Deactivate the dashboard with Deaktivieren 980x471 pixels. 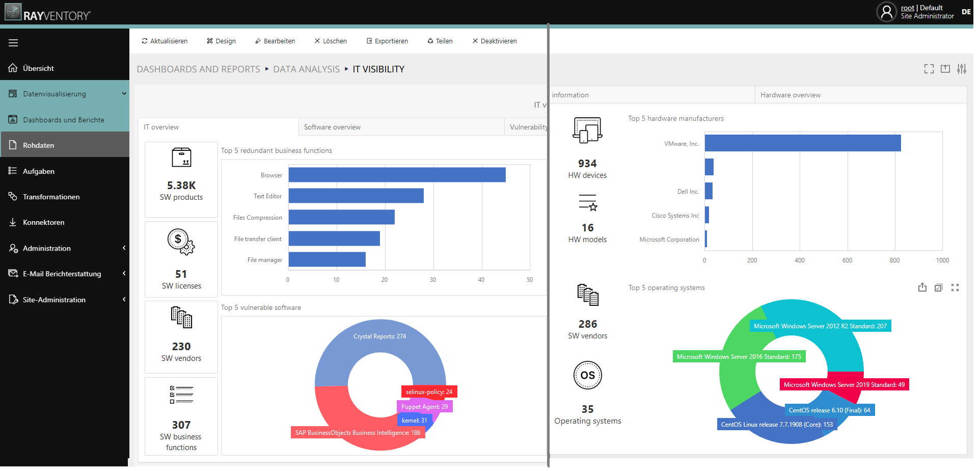(494, 41)
